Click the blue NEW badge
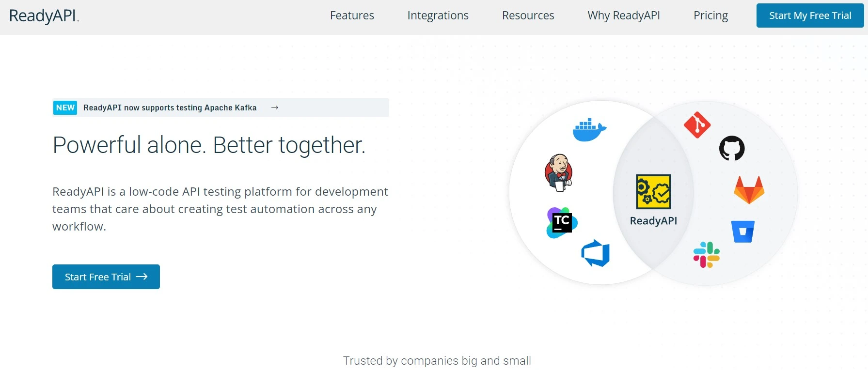Image resolution: width=868 pixels, height=370 pixels. (65, 108)
